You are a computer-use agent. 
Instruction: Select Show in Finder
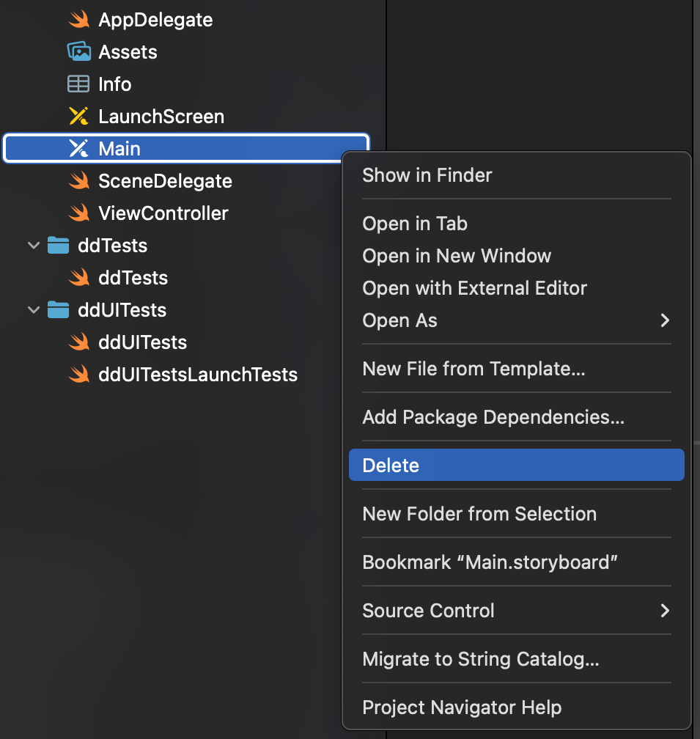point(427,175)
